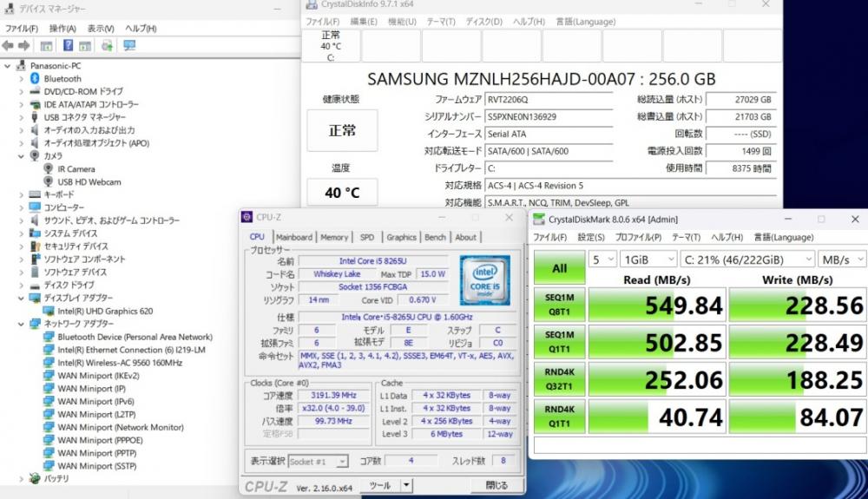Collapse the ディスプレイ アダプター category

(x=21, y=299)
